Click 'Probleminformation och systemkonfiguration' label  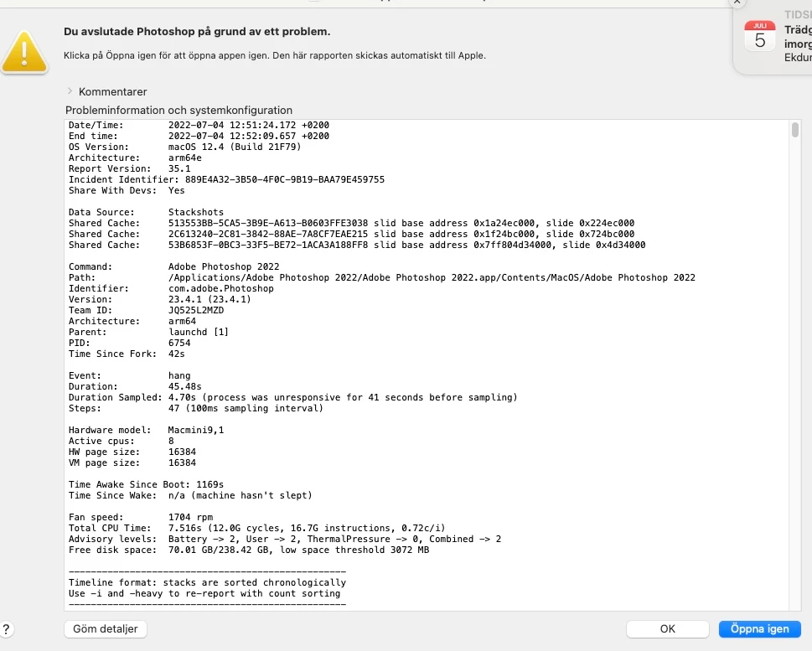pyautogui.click(x=178, y=111)
